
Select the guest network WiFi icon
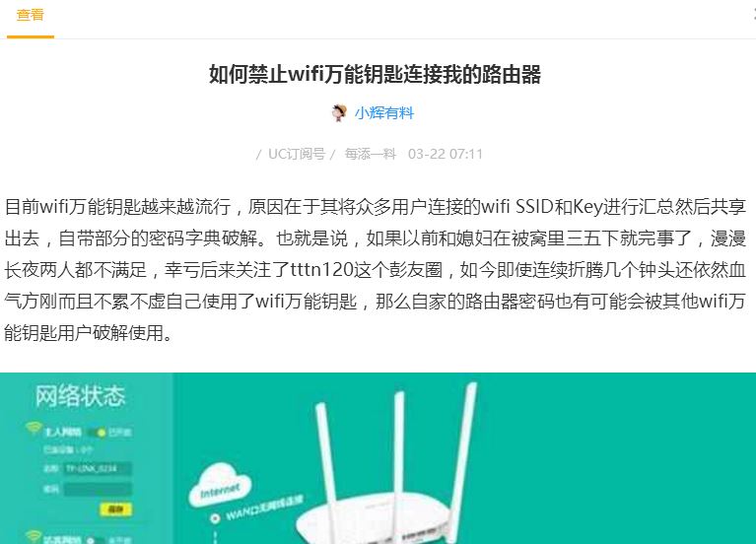coord(34,535)
